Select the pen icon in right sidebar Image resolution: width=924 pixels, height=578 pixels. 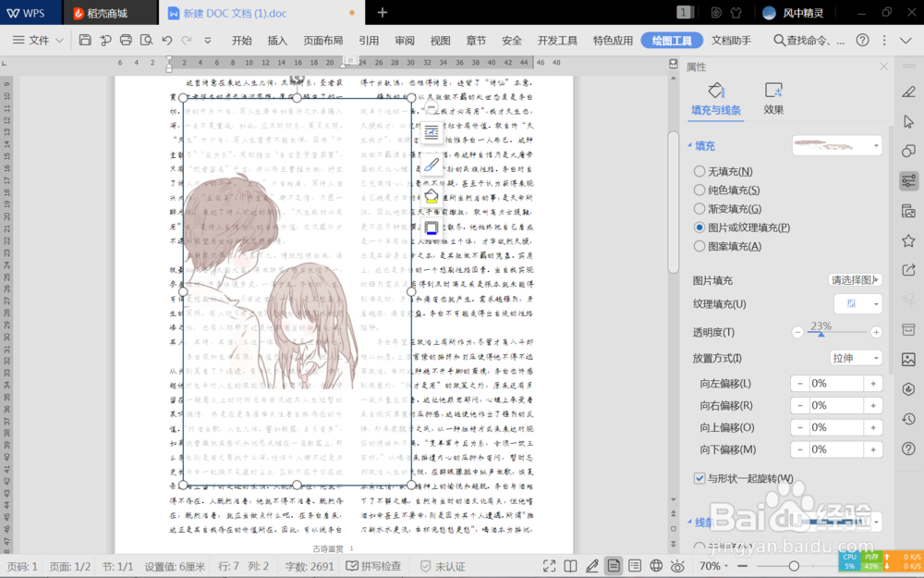(x=908, y=92)
